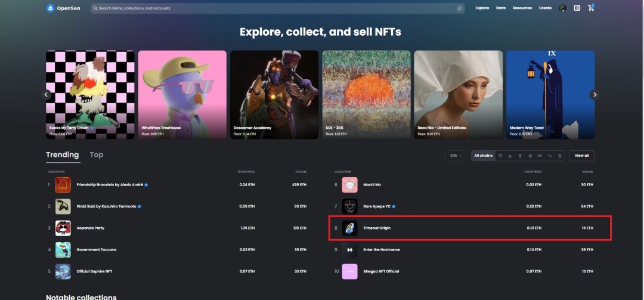Open SOL - 365 featured card
The width and height of the screenshot is (644, 300).
pyautogui.click(x=366, y=94)
